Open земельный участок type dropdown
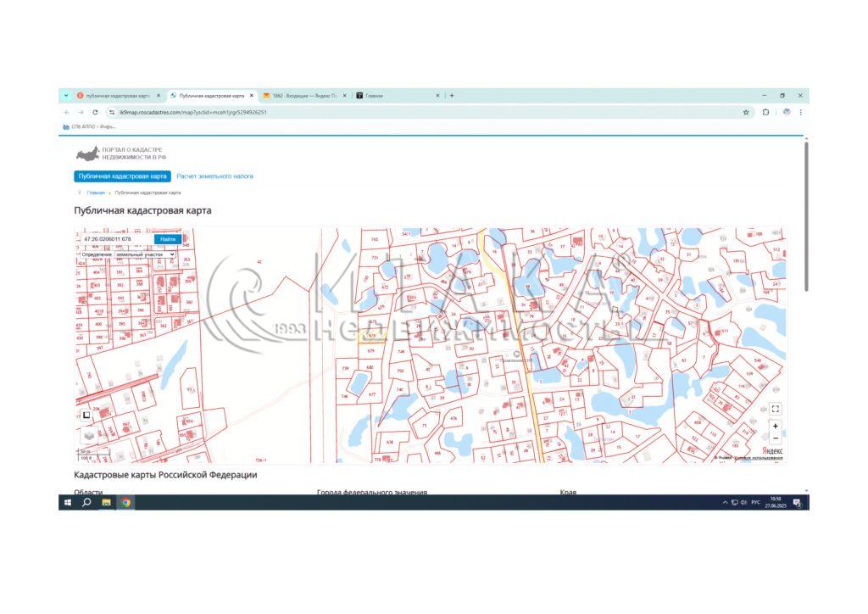 [146, 254]
